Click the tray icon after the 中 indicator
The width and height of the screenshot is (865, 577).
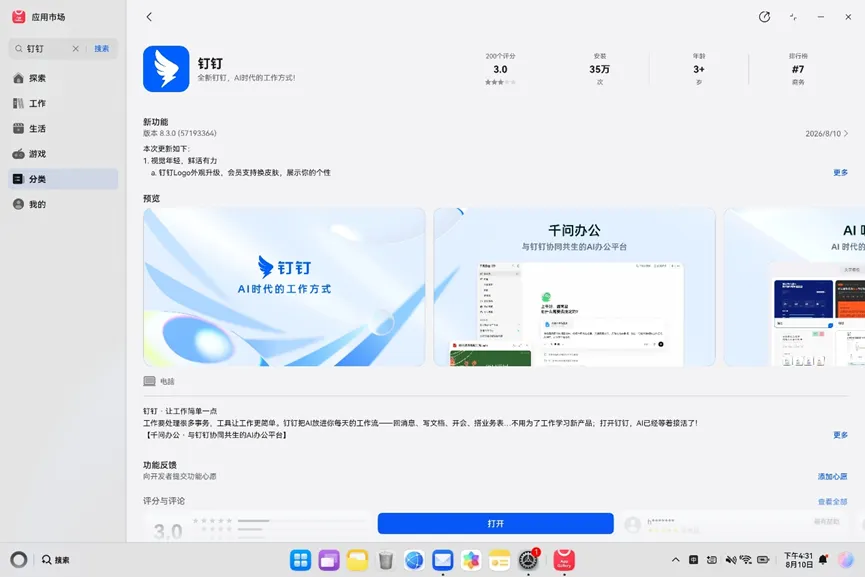click(712, 560)
